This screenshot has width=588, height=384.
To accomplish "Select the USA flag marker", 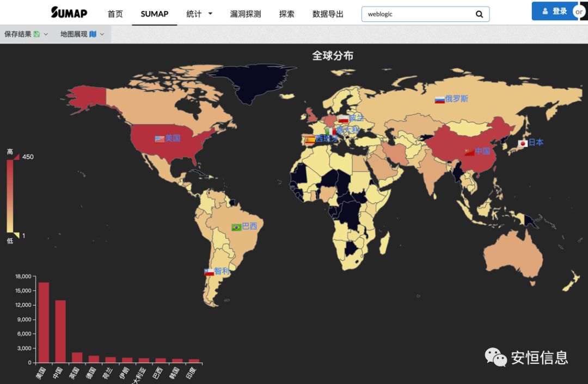I will coord(160,139).
